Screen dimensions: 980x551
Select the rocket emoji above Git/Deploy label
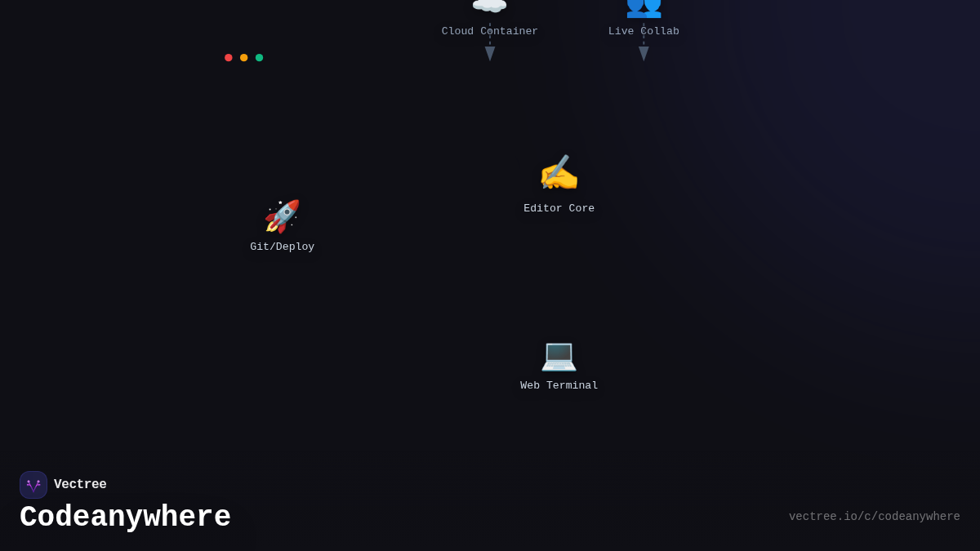point(282,216)
